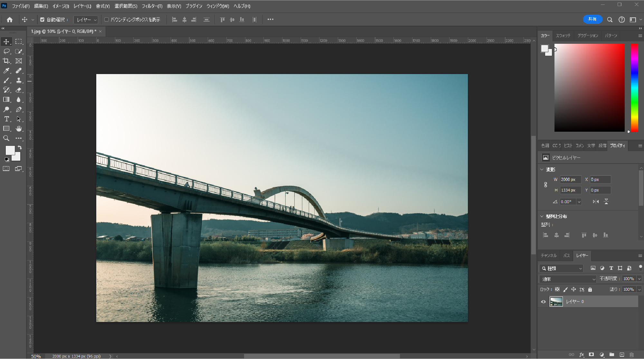Screen dimensions: 644x359
Task: Create a new layer group folder
Action: click(612, 354)
